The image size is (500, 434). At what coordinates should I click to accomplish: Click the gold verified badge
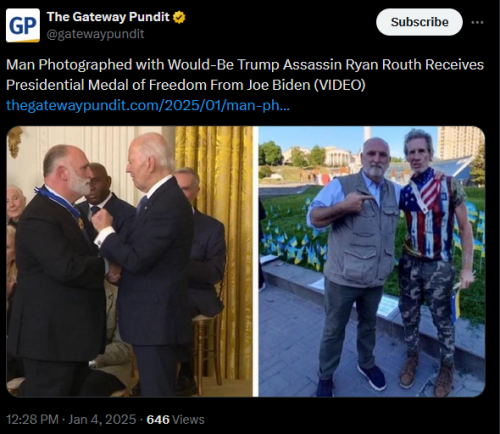click(179, 17)
